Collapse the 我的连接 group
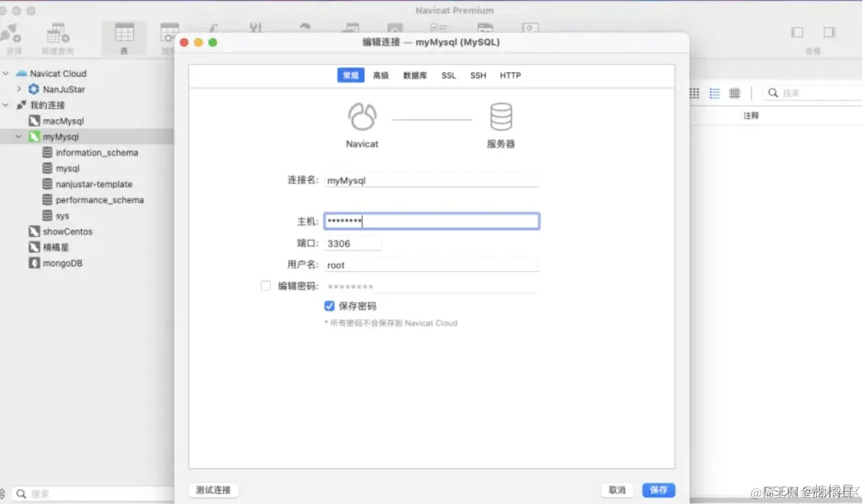Screen dimensions: 865x504 [6, 105]
